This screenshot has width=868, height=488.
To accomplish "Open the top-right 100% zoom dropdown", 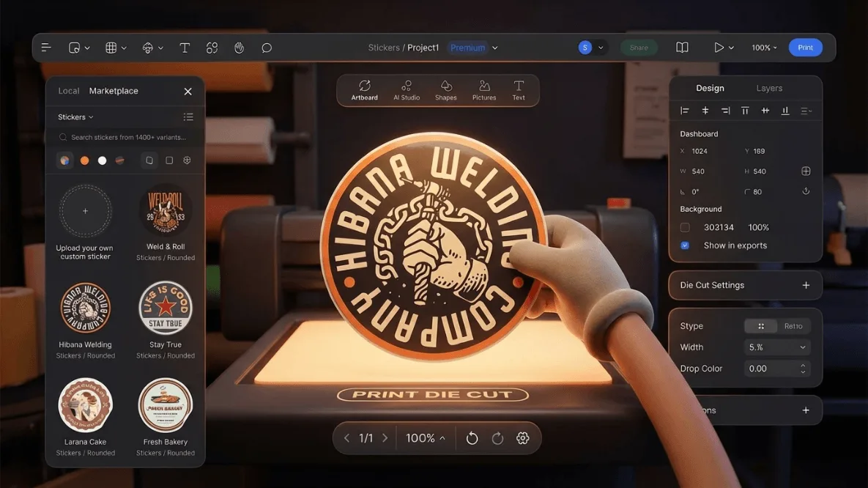I will tap(764, 48).
